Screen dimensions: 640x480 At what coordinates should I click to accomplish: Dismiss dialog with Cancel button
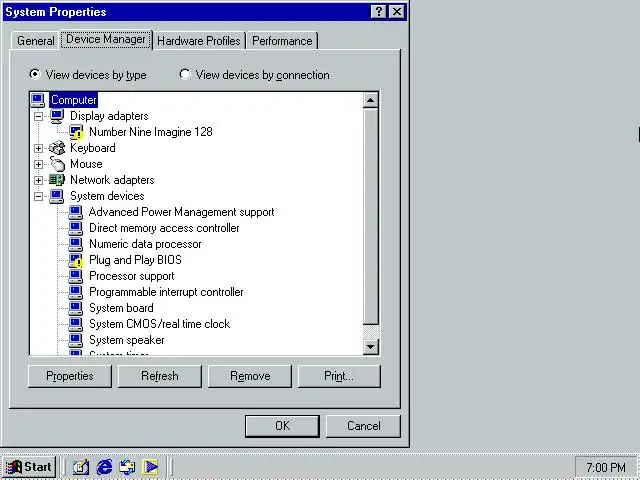pyautogui.click(x=364, y=426)
